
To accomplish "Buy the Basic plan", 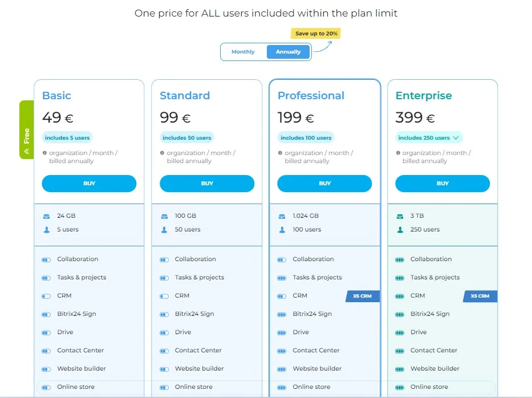I will pos(89,184).
